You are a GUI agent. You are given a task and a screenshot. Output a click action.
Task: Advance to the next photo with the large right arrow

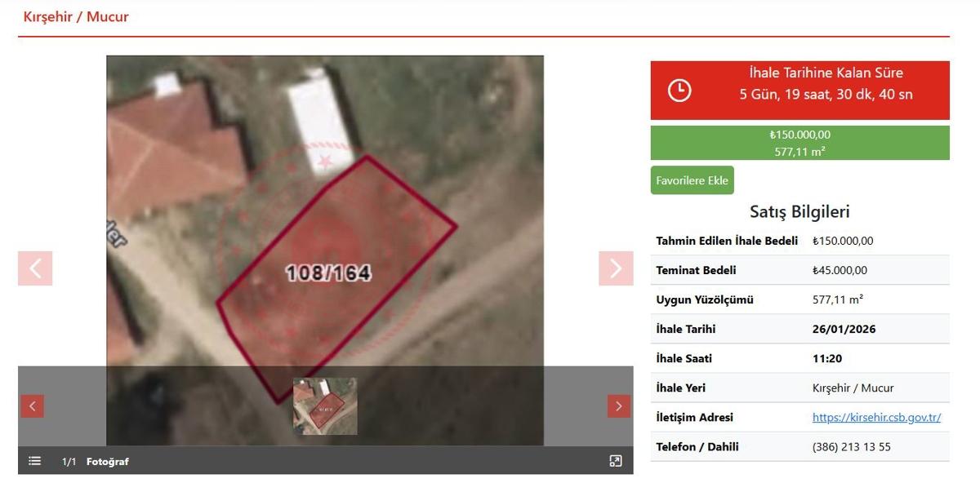pos(616,268)
